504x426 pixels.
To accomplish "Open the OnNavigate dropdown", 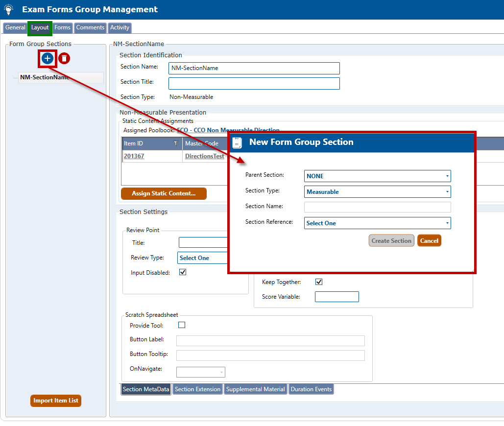I will (x=200, y=372).
